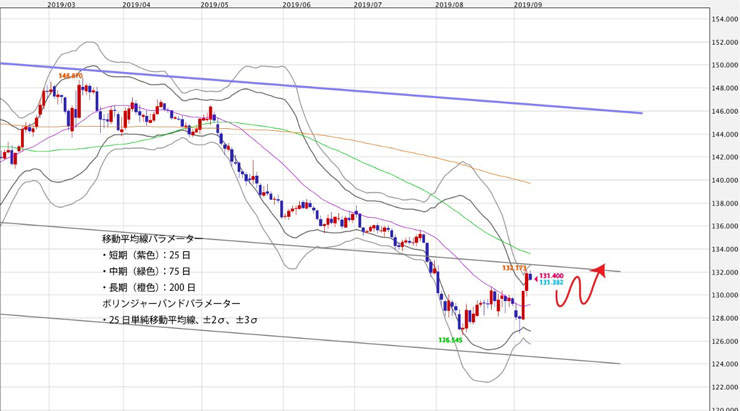Screen dimensions: 740x411
Task: Click the 130.000 price axis label
Action: click(724, 295)
